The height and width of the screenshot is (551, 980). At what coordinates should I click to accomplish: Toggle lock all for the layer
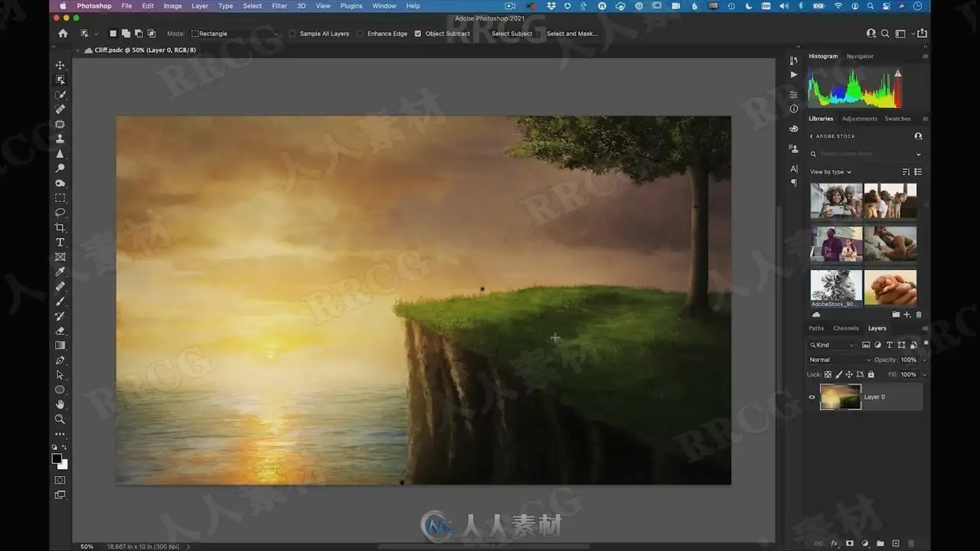click(871, 375)
